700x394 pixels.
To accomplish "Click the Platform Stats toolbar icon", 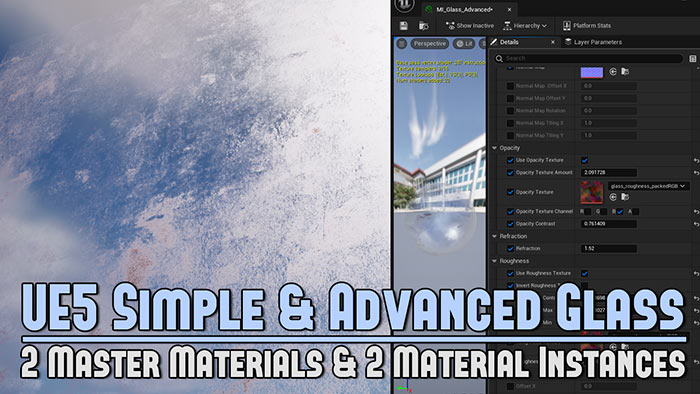I will [567, 25].
